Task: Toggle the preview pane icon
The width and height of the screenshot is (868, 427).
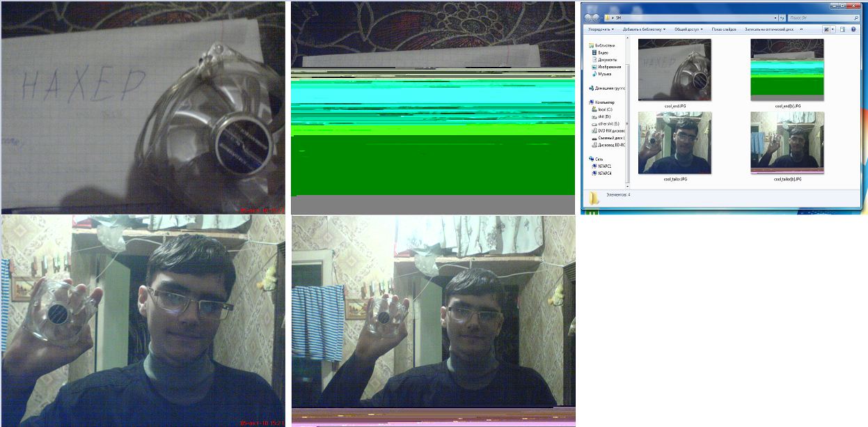Action: 842,29
